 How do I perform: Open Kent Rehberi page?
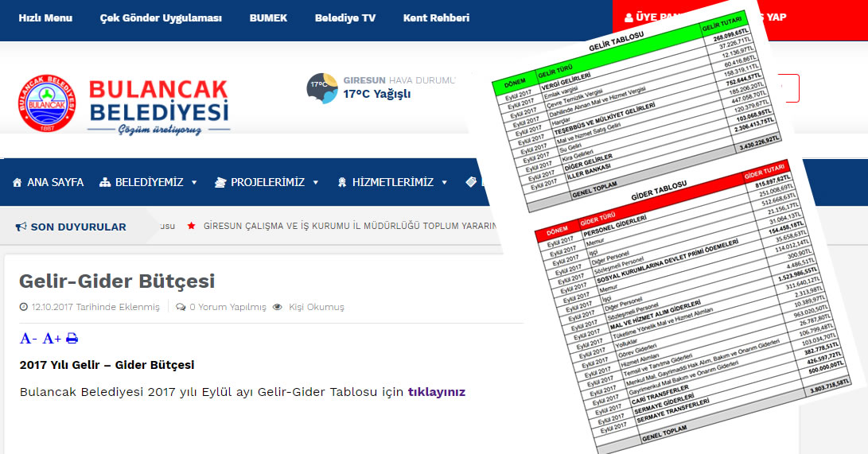tap(436, 18)
